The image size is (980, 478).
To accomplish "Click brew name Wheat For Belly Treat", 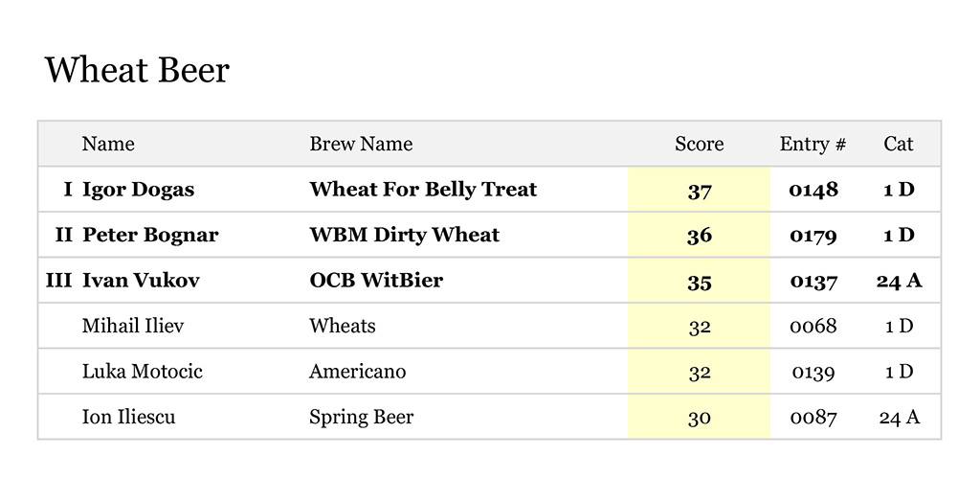I will point(423,190).
